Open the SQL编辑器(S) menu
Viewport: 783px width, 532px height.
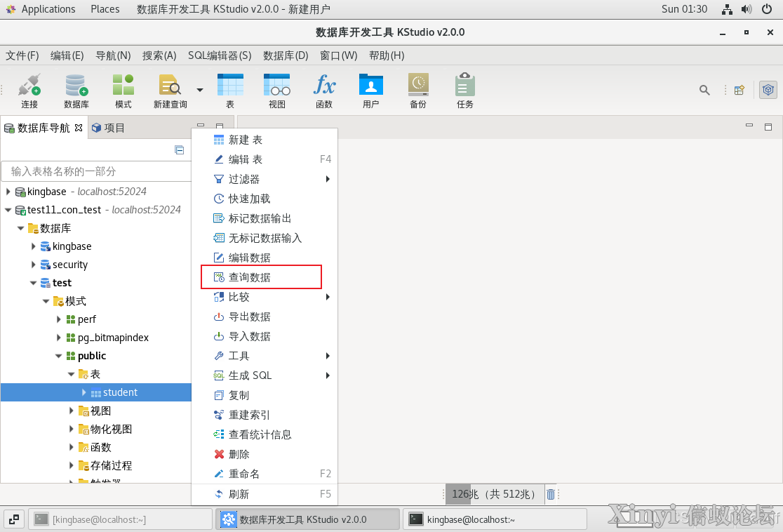pos(220,55)
